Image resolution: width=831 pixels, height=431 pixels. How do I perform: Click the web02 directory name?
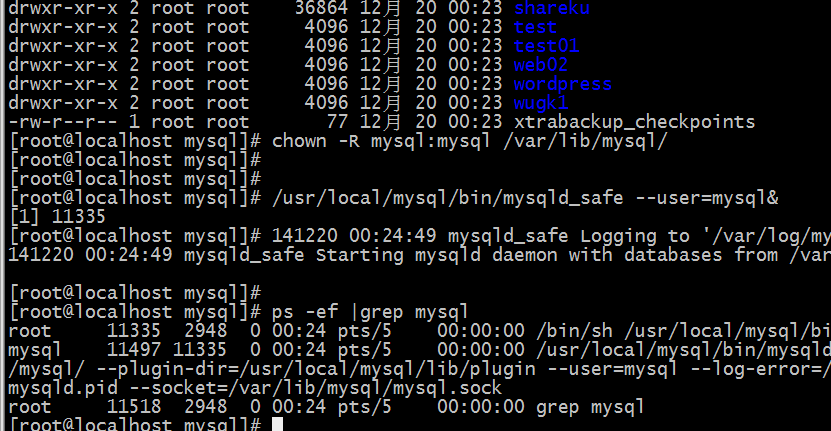[541, 65]
